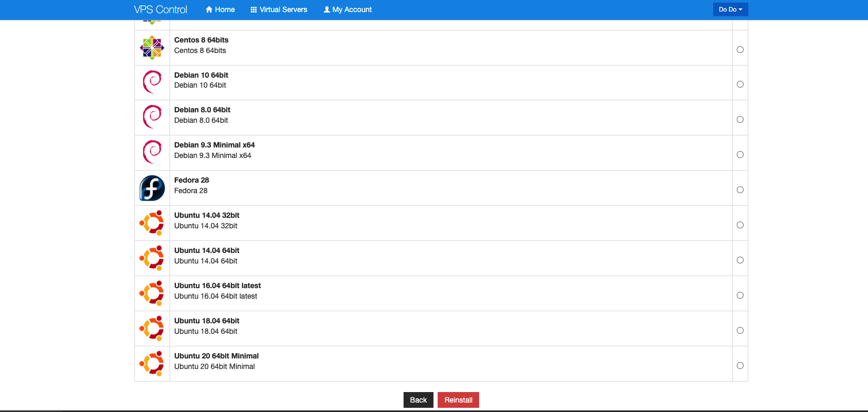
Task: Select the Centos 8 64bits radio button
Action: [x=740, y=49]
